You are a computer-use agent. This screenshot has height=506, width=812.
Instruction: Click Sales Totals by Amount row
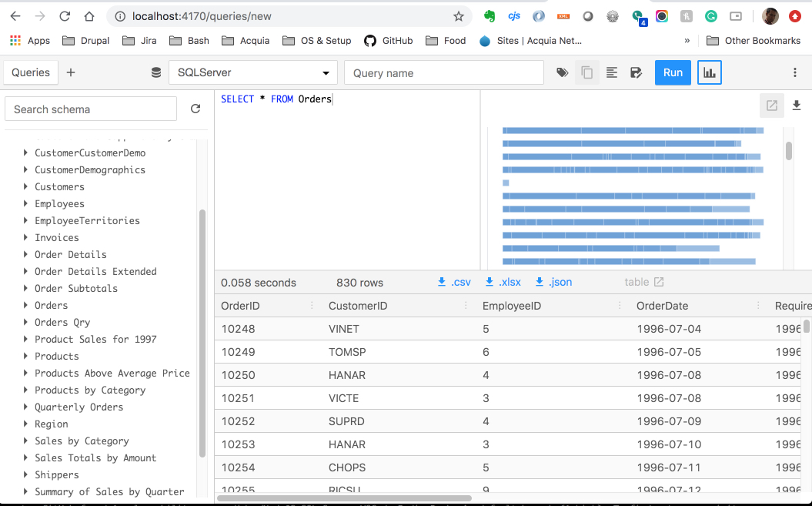point(95,457)
